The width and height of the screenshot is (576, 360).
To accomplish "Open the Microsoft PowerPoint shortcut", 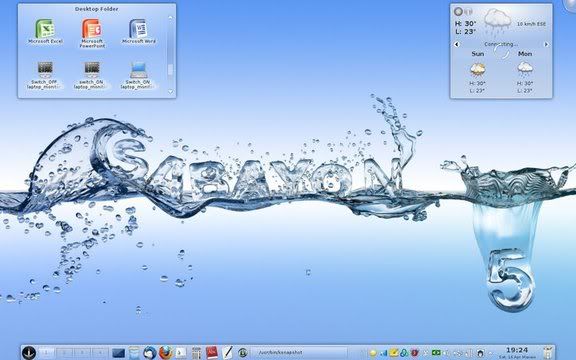I will coord(92,33).
